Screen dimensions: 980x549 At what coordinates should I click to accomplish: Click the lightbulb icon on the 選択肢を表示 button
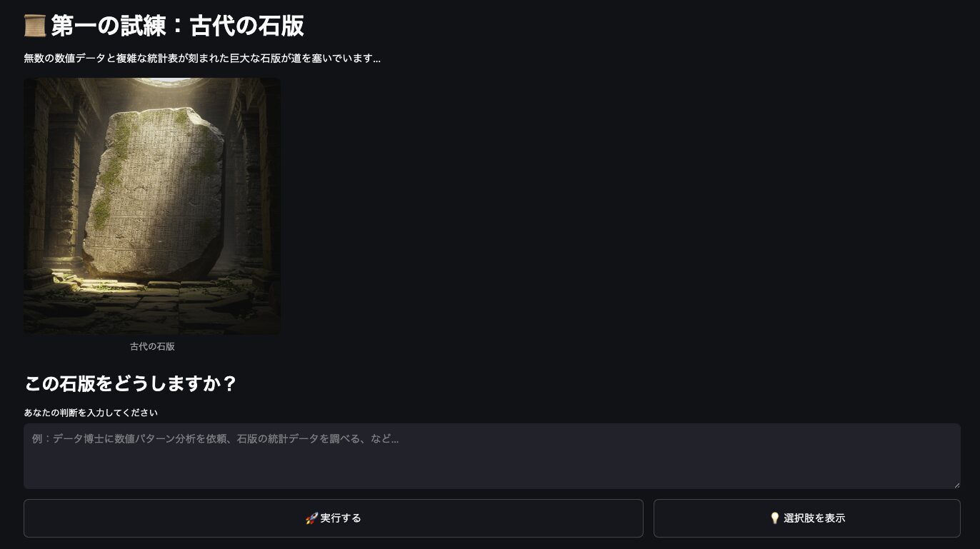775,518
